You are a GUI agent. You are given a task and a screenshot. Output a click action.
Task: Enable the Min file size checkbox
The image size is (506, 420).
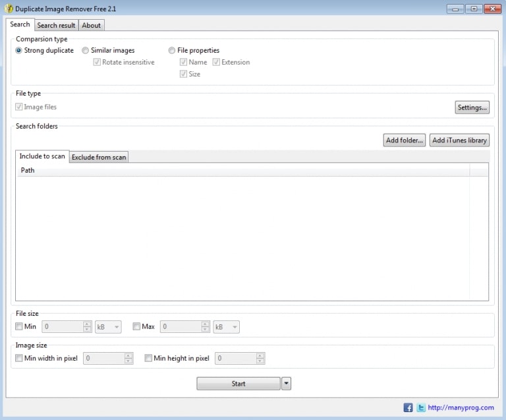point(19,326)
